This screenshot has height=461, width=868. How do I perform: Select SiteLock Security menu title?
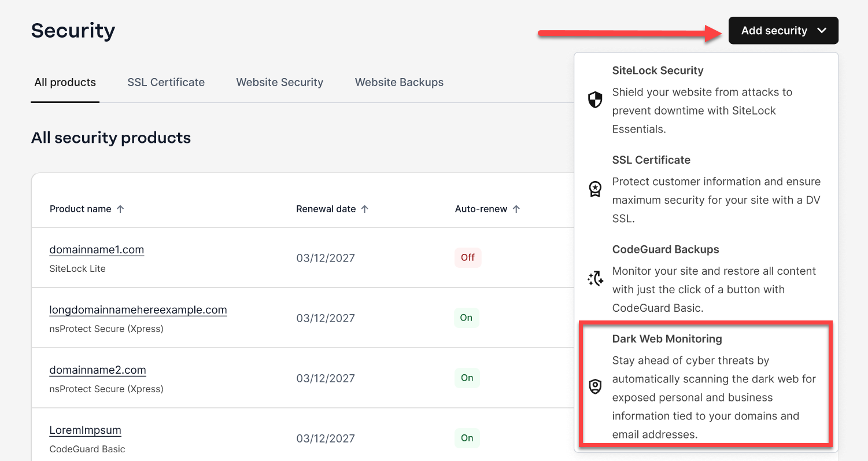658,71
